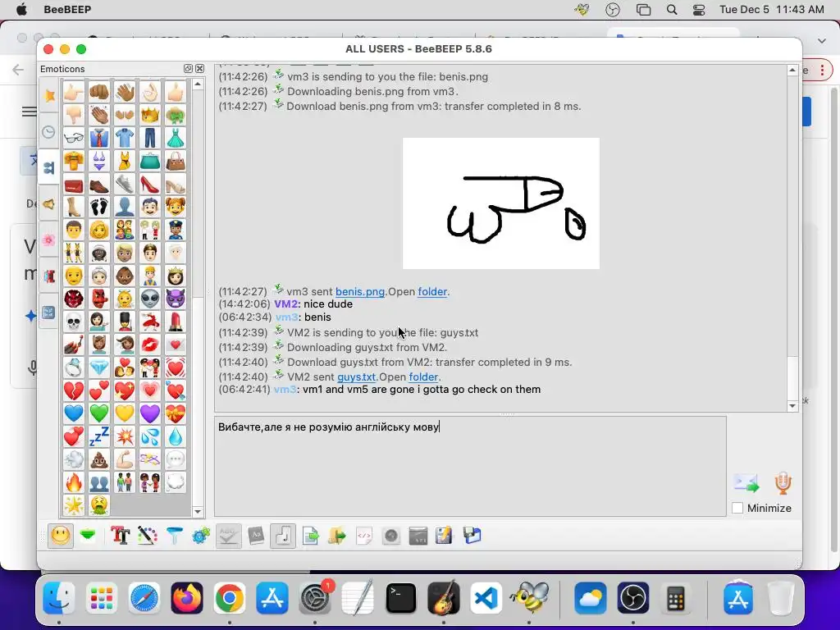Click the floppy disk with pencil icon
Screen dimensions: 840x630
(x=444, y=535)
